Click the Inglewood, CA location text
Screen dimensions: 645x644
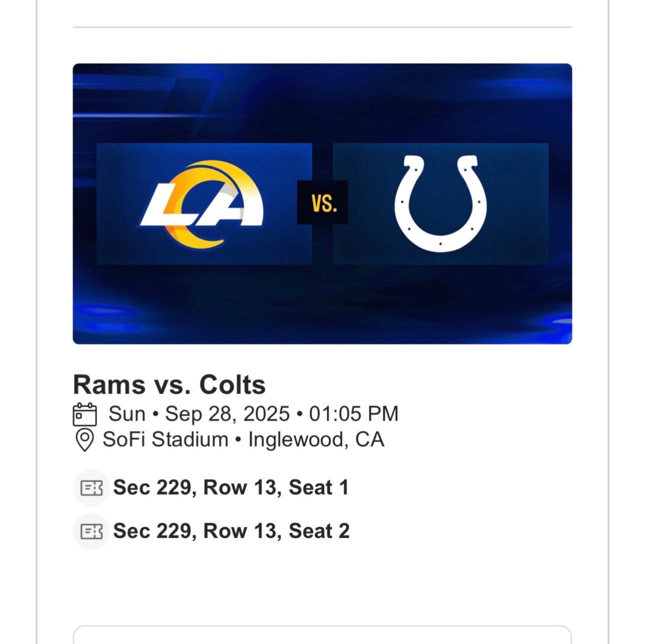click(x=316, y=440)
